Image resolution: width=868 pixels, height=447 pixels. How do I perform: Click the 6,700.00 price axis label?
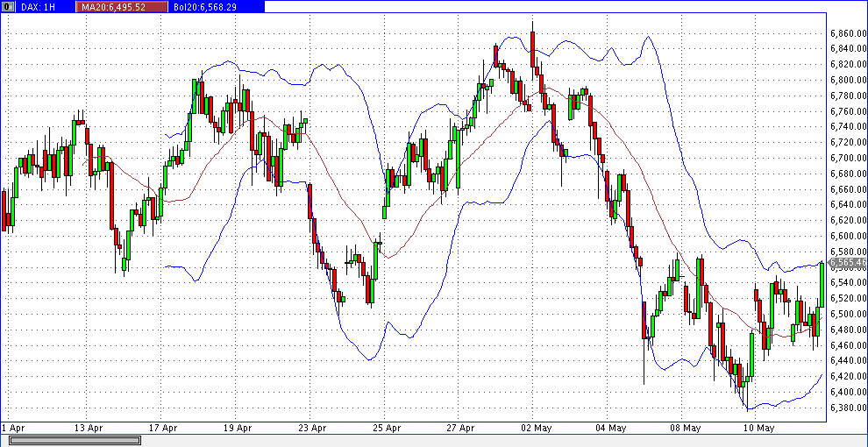(848, 159)
